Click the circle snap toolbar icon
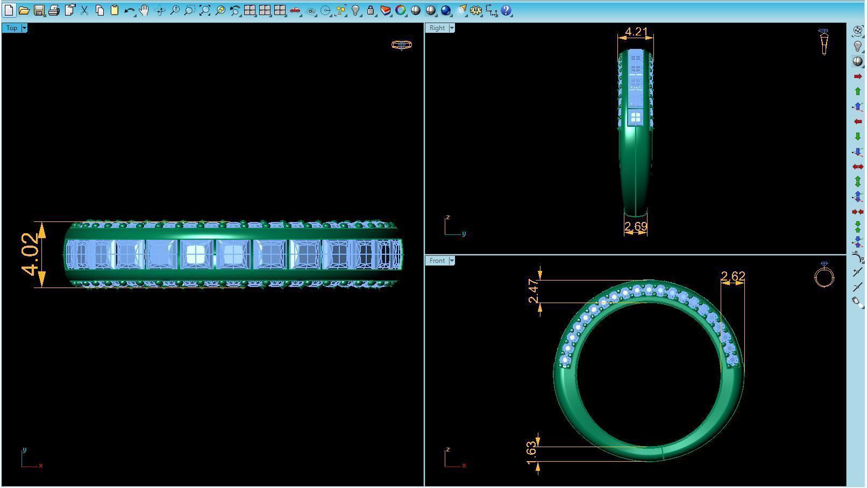Screen dimensions: 868x488 pos(325,10)
